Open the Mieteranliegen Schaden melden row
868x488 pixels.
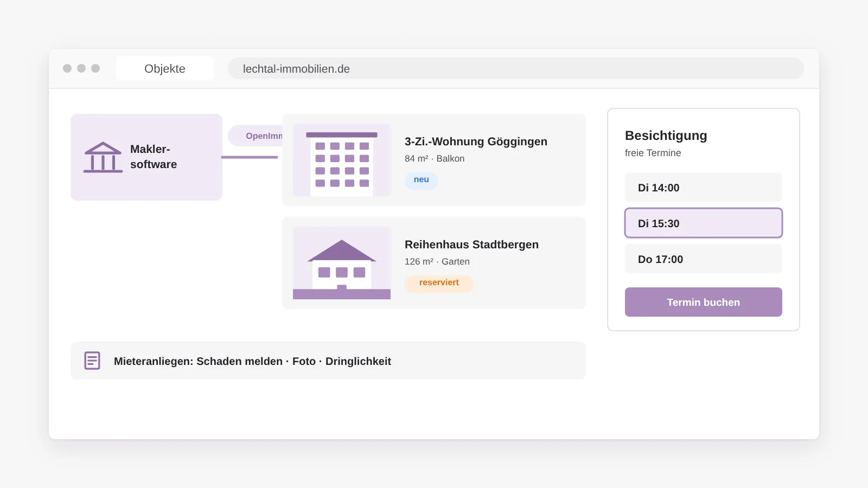(328, 361)
